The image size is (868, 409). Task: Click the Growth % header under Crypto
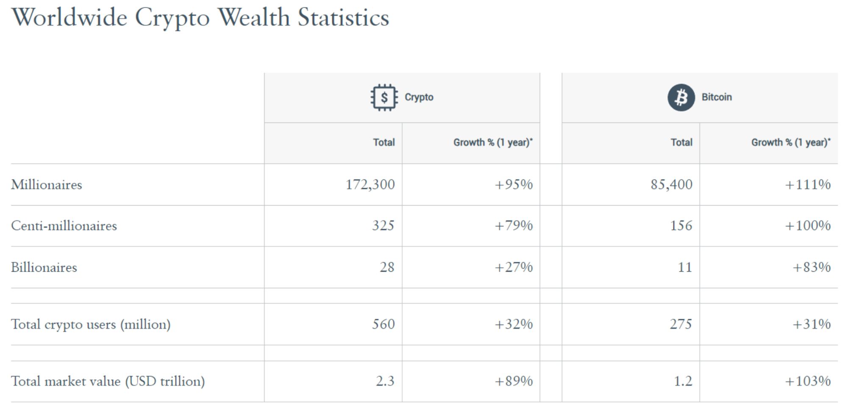[492, 142]
